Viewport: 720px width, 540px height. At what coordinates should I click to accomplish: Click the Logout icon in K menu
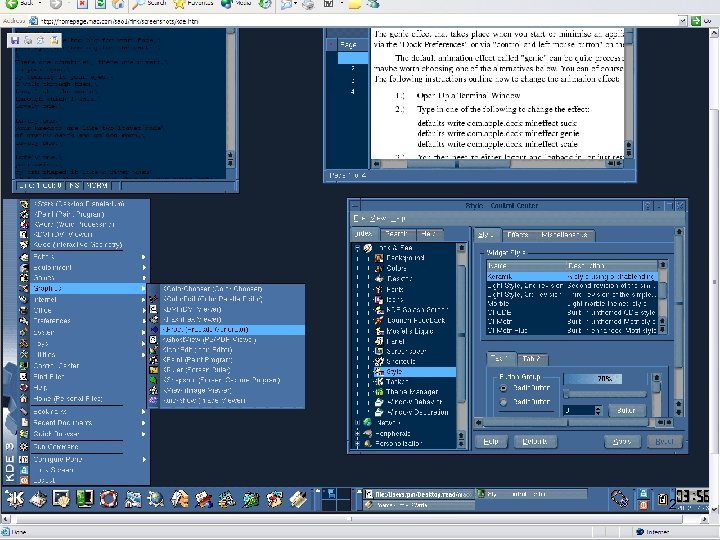[x=24, y=480]
